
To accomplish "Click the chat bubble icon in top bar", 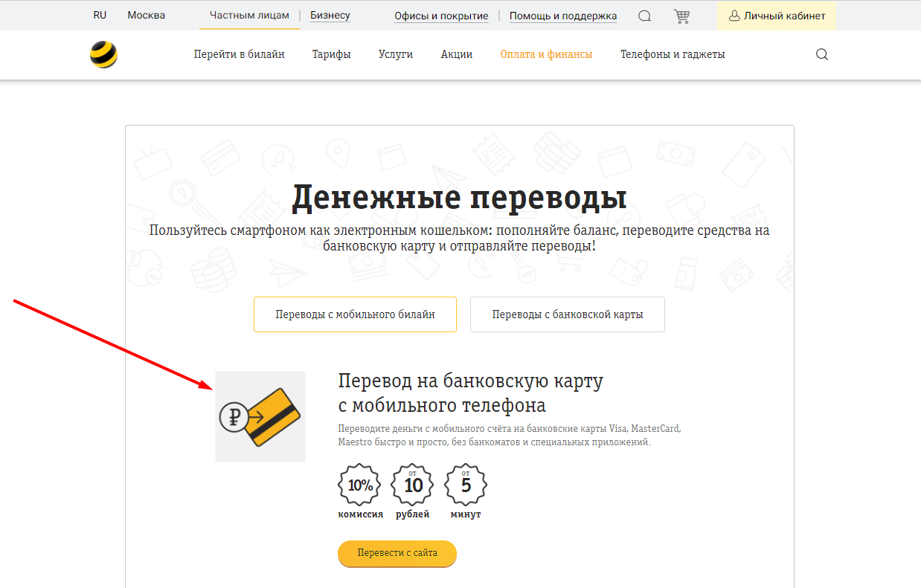I will coord(645,16).
